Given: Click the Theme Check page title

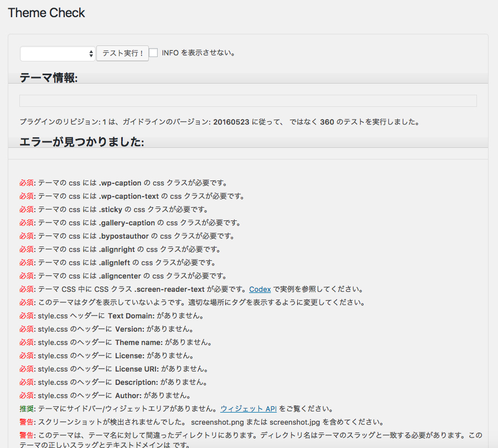Looking at the screenshot, I should pos(46,13).
